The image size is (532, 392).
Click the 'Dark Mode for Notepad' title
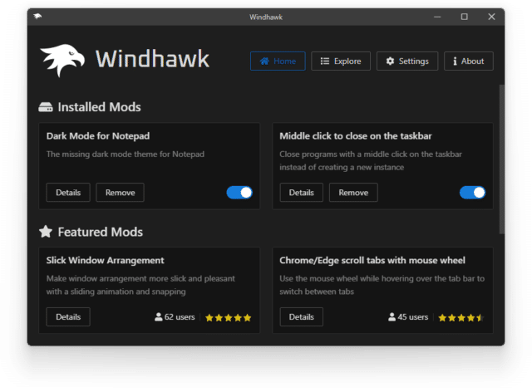pyautogui.click(x=98, y=136)
